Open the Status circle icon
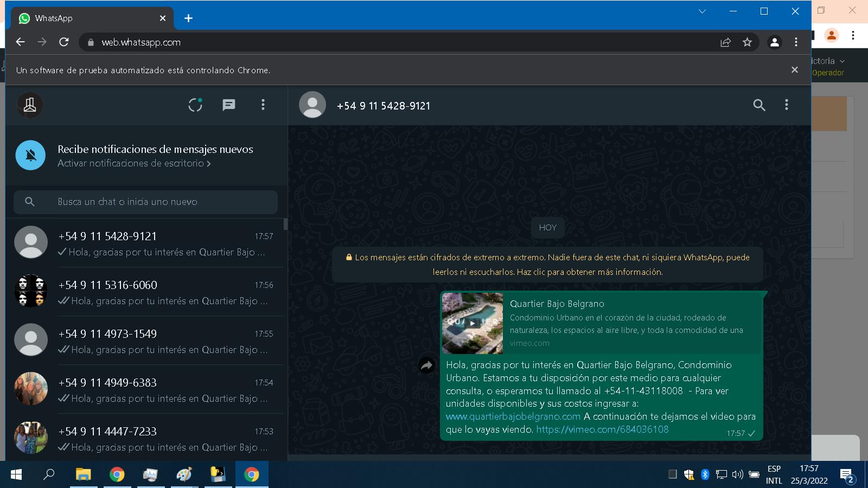The image size is (868, 488). 195,105
